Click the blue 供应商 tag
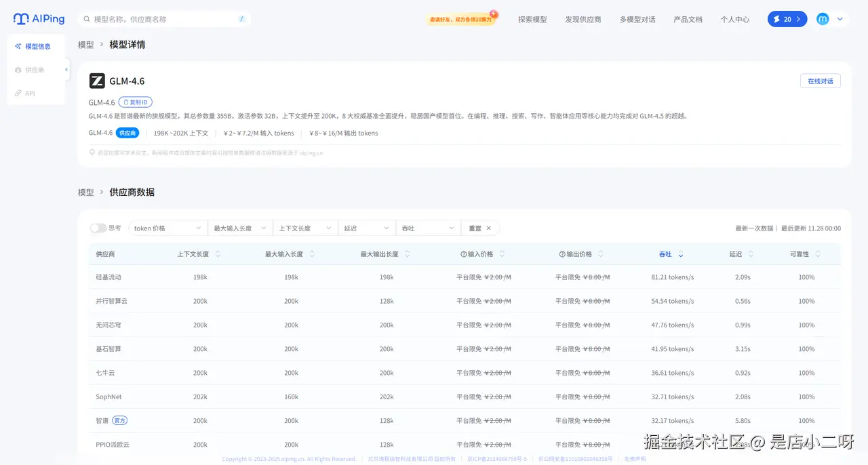The width and height of the screenshot is (868, 465). point(127,133)
